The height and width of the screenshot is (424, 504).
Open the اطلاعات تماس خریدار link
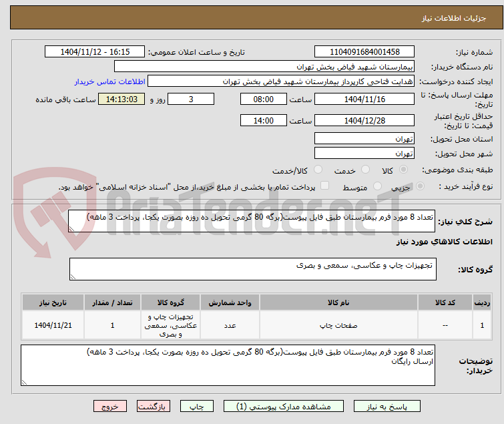(x=110, y=81)
